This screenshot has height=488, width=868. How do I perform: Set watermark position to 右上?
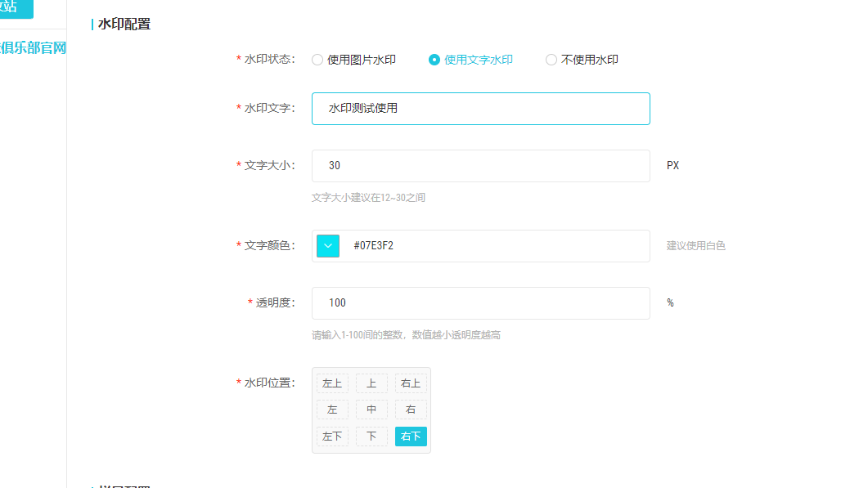point(411,383)
